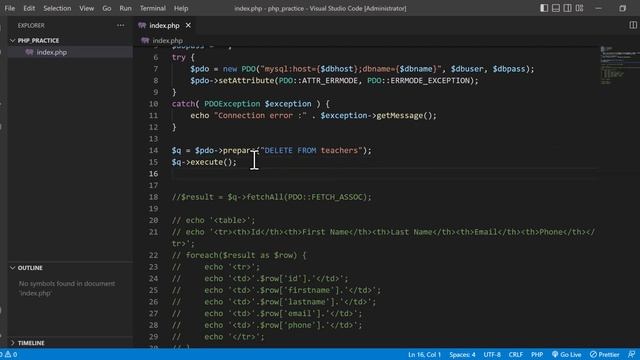Viewport: 640px width, 360px height.
Task: Click PHP file icon in editor tab
Action: click(142, 25)
